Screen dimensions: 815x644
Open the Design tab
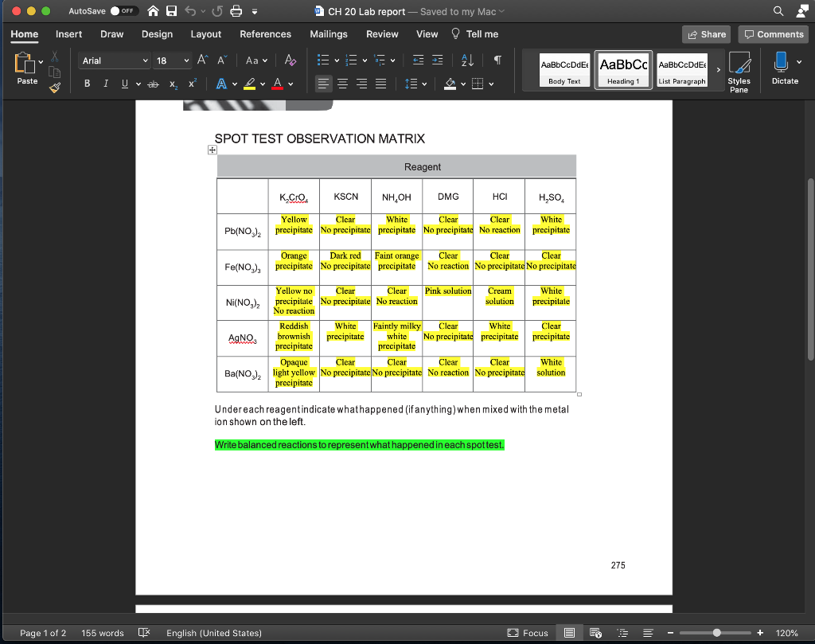(157, 34)
